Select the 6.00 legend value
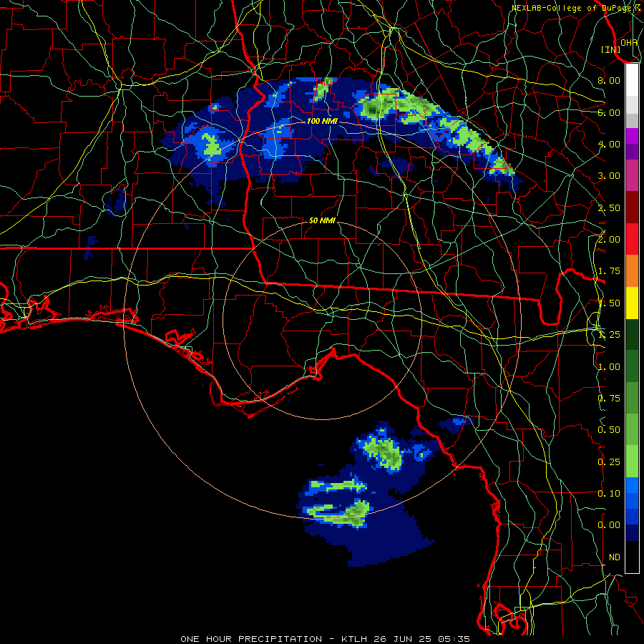This screenshot has height=644, width=644. tap(609, 112)
